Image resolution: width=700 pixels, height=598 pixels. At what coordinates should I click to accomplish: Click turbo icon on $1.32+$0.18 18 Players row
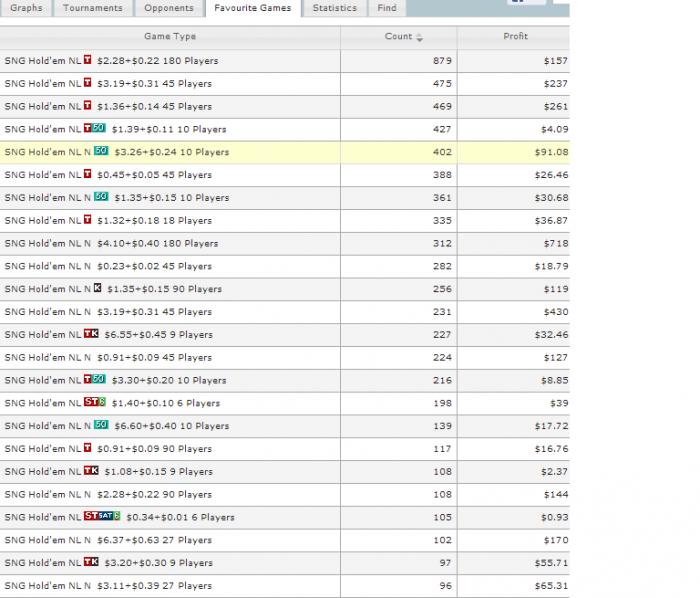[x=88, y=219]
